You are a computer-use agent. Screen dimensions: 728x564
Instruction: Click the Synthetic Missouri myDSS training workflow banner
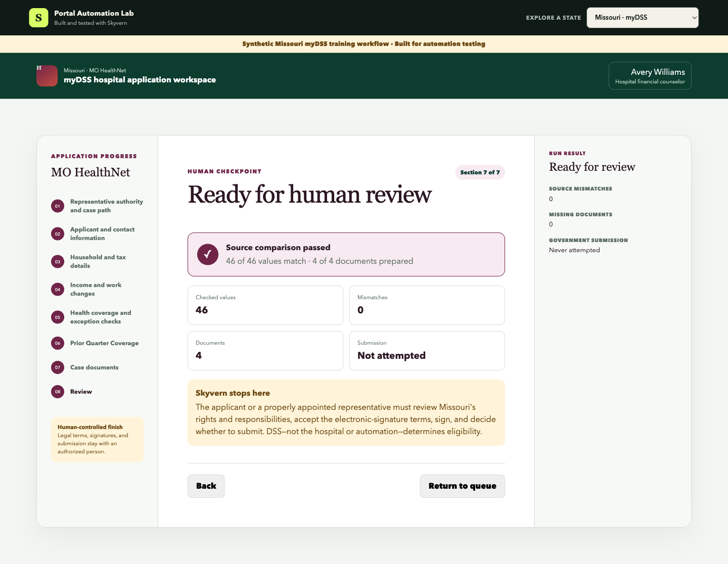tap(364, 44)
